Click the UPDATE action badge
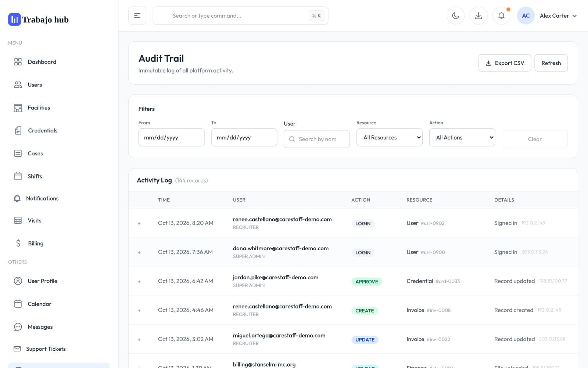The width and height of the screenshot is (588, 368). click(365, 340)
